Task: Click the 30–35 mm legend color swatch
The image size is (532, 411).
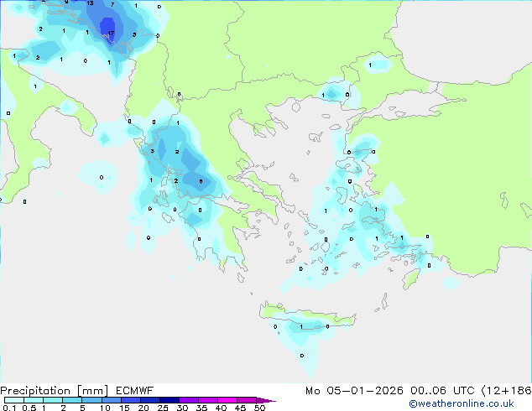Action: 189,400
